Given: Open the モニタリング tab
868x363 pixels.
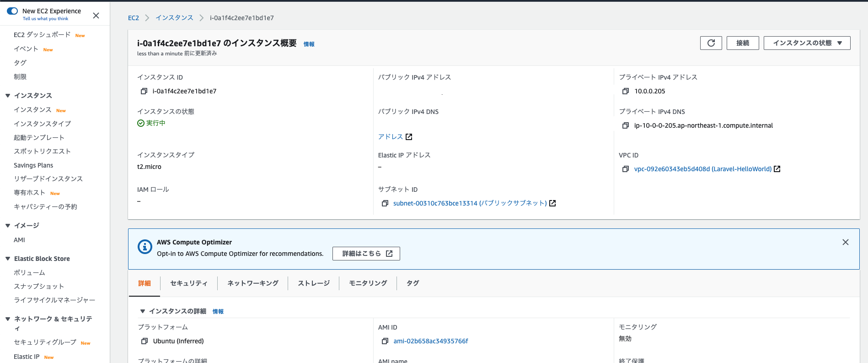Looking at the screenshot, I should [x=368, y=283].
